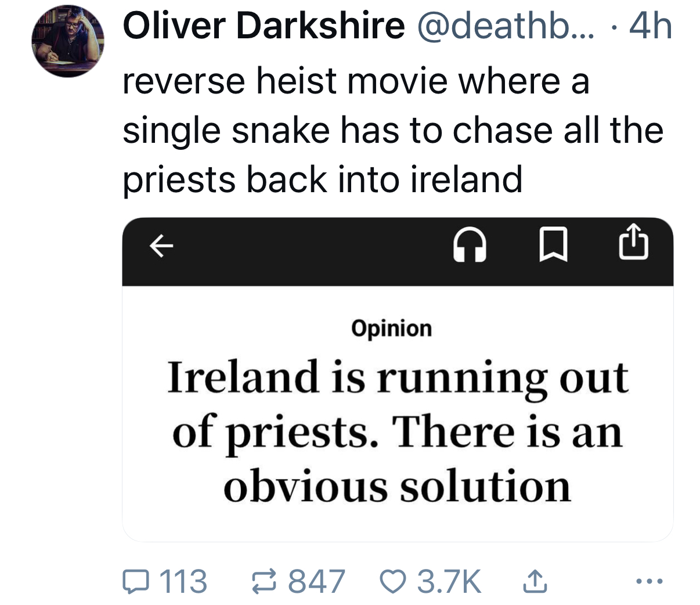Click the reply speech bubble icon
The image size is (700, 605).
tap(135, 582)
